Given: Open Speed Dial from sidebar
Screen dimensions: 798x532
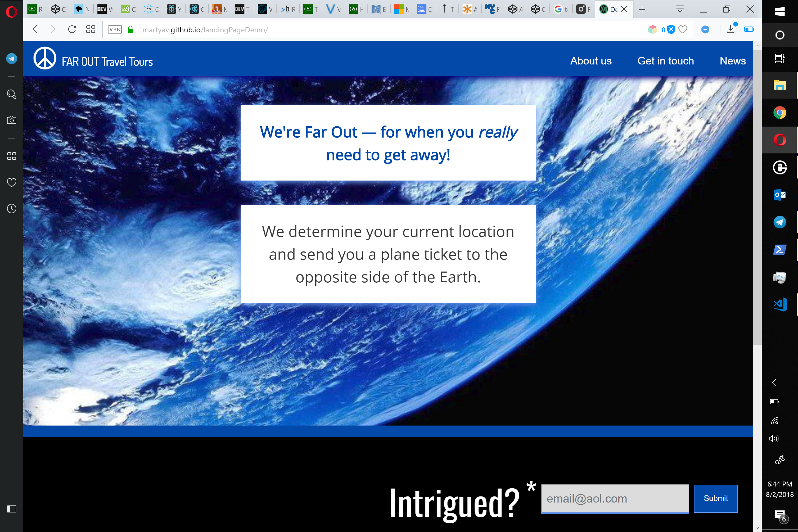Looking at the screenshot, I should point(12,156).
